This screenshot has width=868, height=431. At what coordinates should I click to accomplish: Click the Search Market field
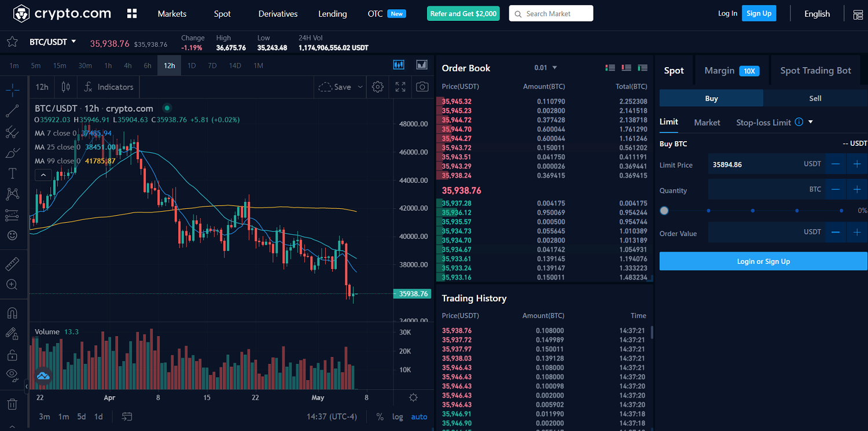click(x=551, y=13)
